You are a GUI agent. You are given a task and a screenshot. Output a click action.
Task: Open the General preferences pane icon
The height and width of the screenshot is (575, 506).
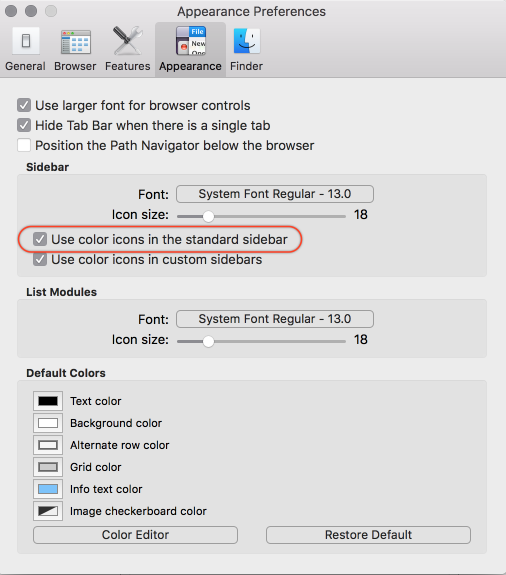(x=26, y=41)
